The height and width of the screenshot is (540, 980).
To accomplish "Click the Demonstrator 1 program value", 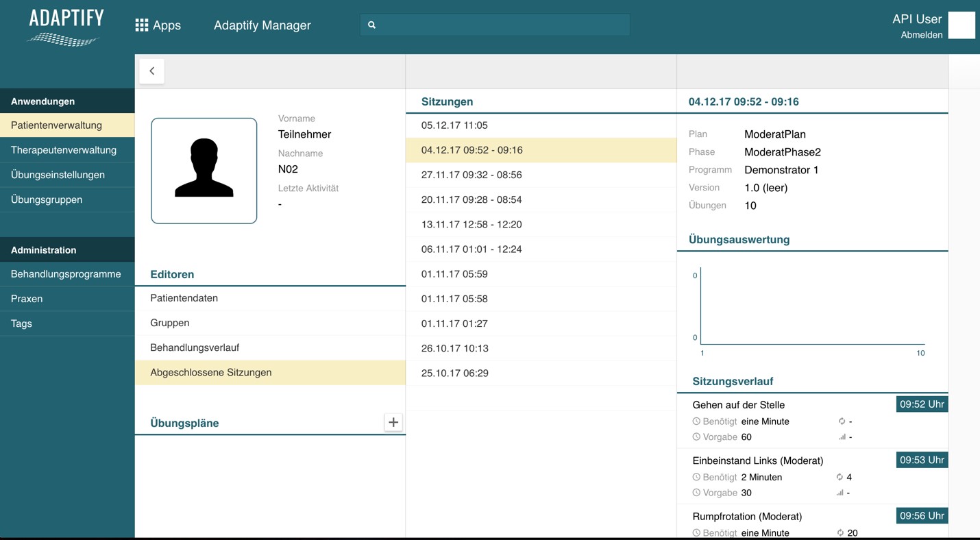I will [781, 170].
